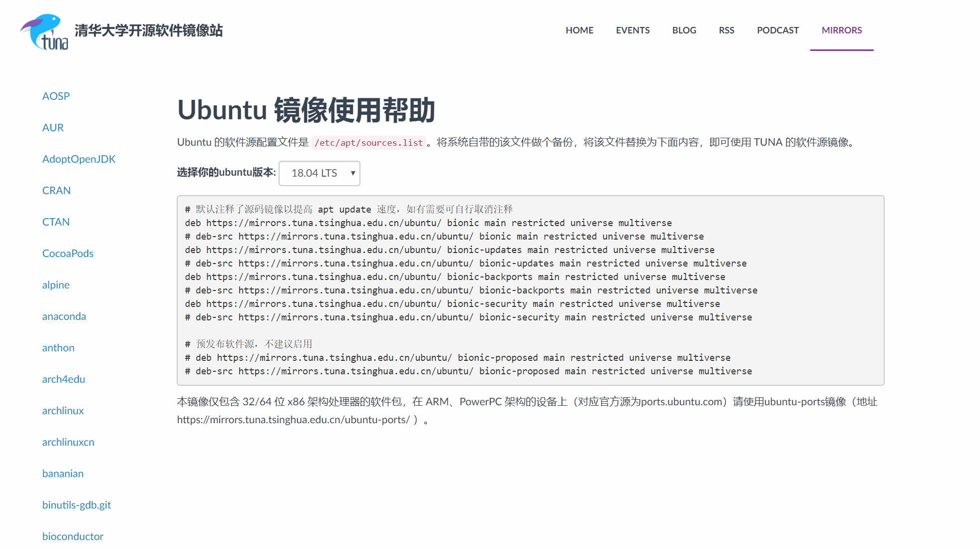Navigate to the BLOG section
This screenshot has height=549, width=980.
point(684,30)
